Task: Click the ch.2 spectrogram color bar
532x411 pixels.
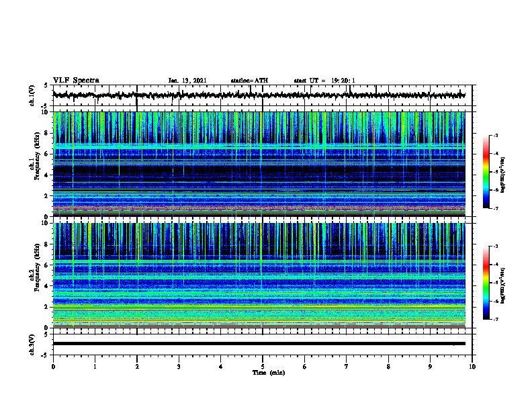Action: click(486, 283)
